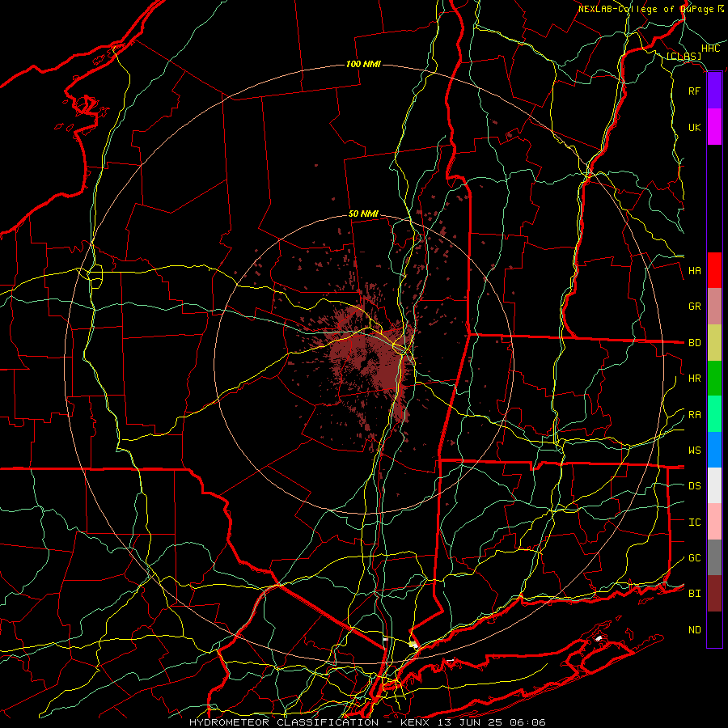The image size is (728, 728).
Task: Click the 13 JUN 25 date stamp
Action: click(x=472, y=722)
